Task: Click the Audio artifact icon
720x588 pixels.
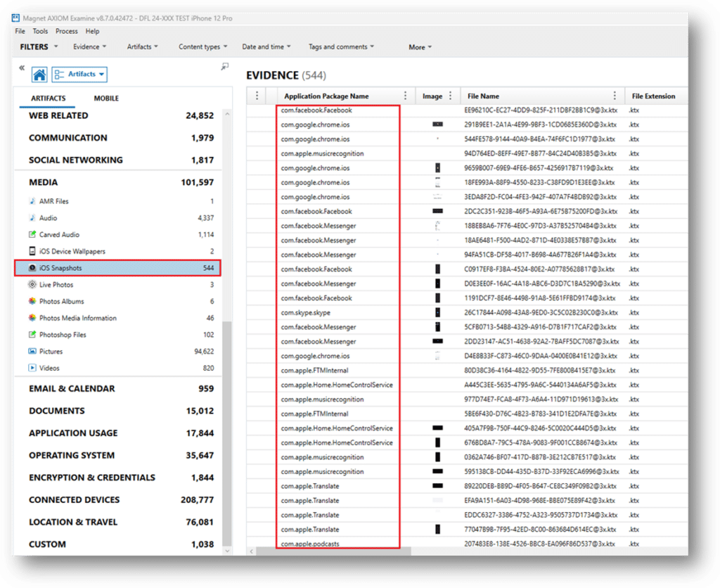Action: click(32, 218)
